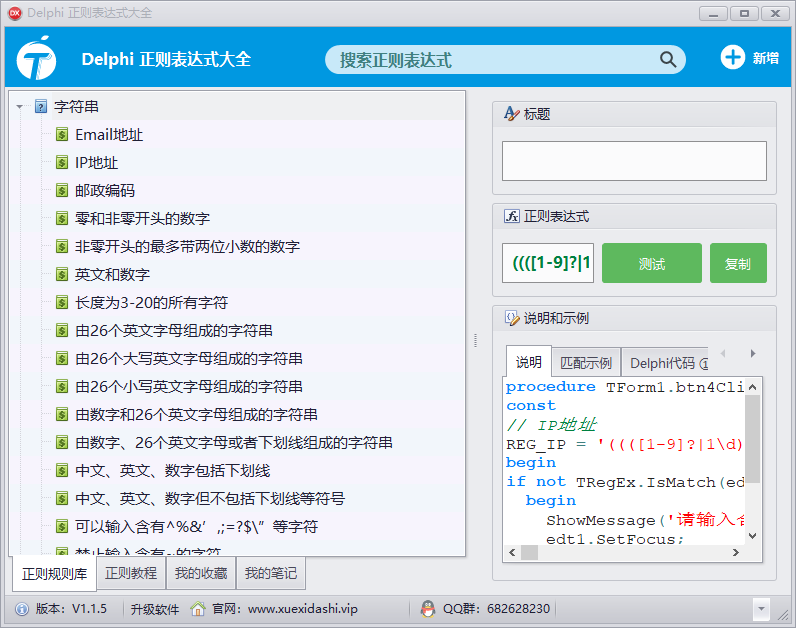Select the 匹配示例 tab
This screenshot has height=628, width=796.
586,363
